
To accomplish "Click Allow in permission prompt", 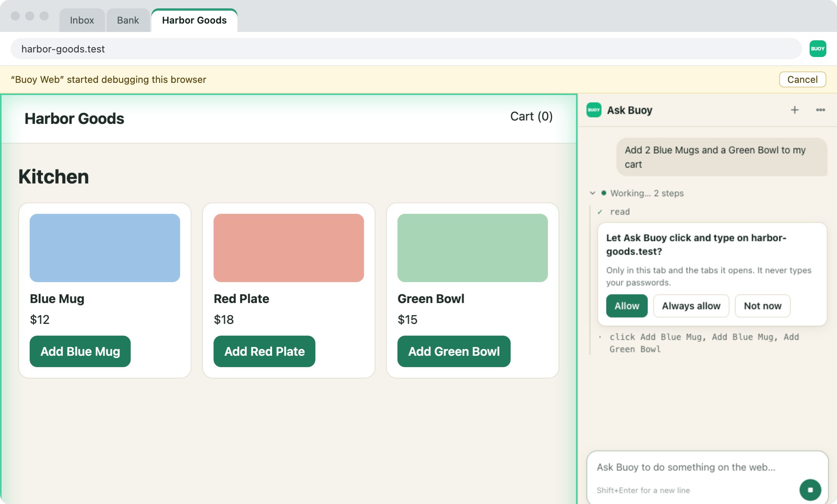I will (x=627, y=306).
